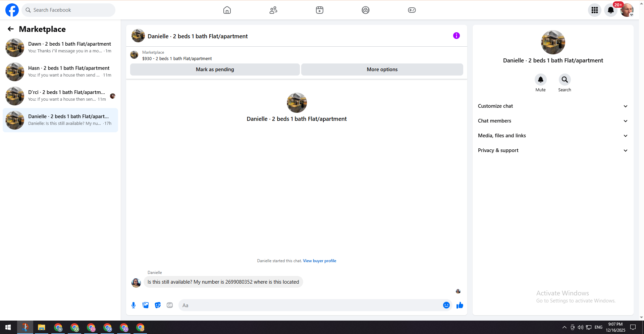Open File Explorer from the taskbar
Screen dimensions: 644x334
(42, 327)
